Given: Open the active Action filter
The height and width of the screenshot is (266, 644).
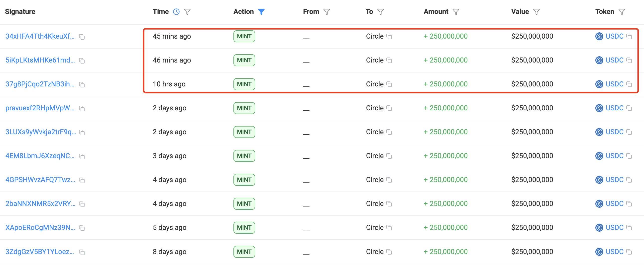Looking at the screenshot, I should click(261, 12).
